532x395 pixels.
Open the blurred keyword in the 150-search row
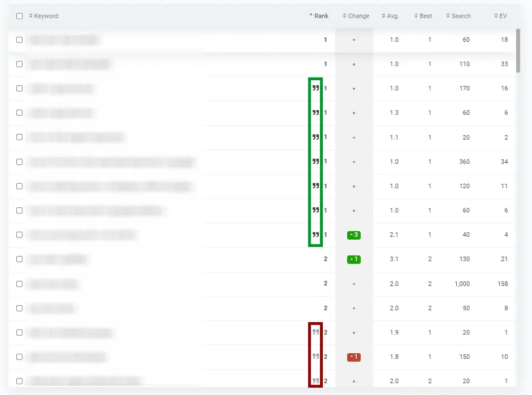coord(68,357)
